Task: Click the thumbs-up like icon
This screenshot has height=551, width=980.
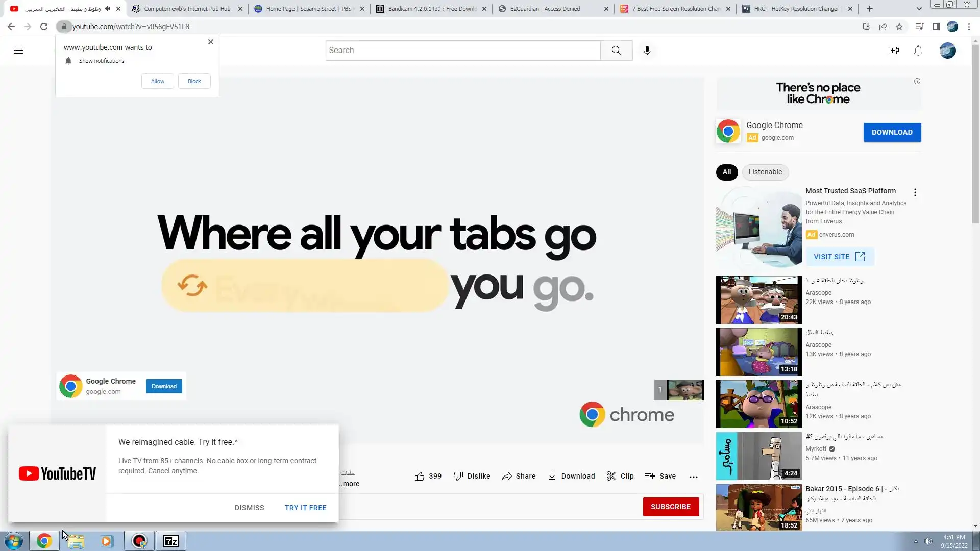Action: click(x=420, y=476)
